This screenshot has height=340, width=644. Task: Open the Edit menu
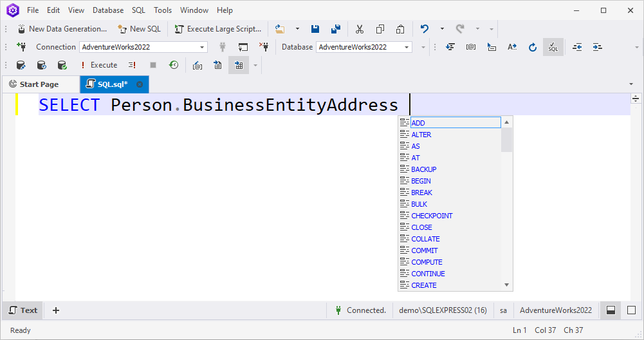53,10
